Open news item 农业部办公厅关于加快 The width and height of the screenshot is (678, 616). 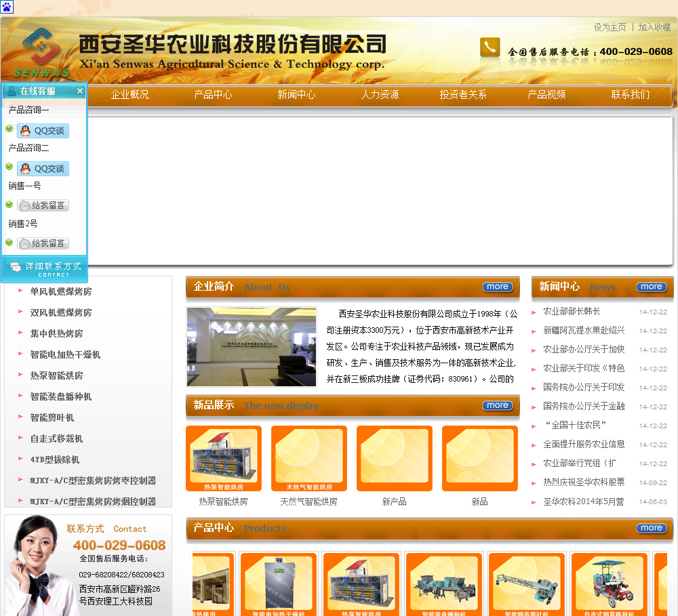(584, 349)
